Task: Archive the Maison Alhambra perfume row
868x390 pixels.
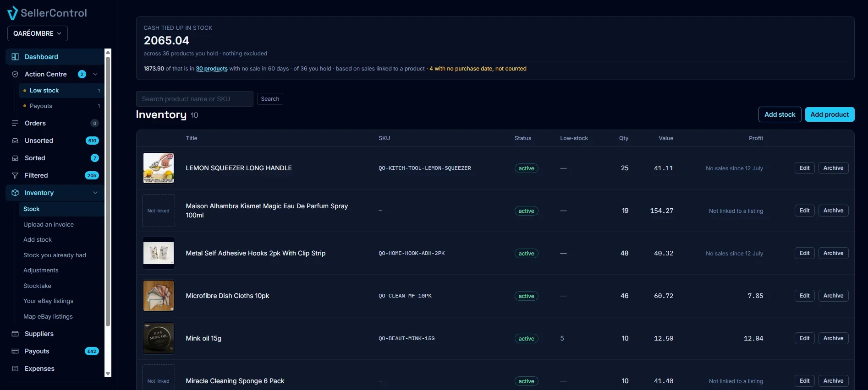Action: click(833, 211)
